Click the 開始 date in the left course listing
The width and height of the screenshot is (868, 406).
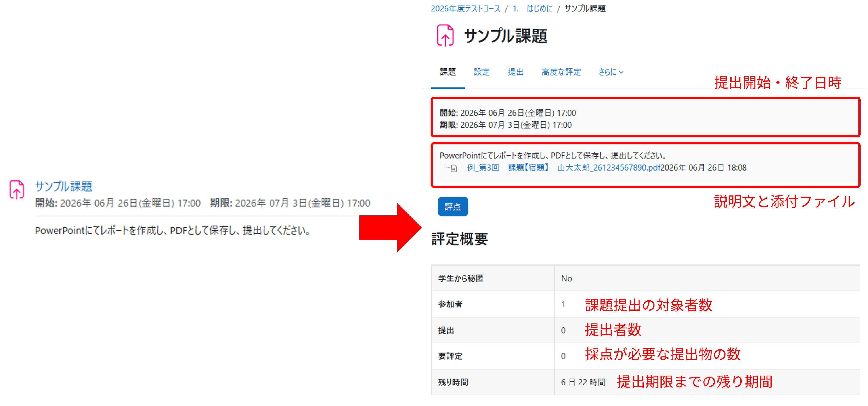point(118,203)
